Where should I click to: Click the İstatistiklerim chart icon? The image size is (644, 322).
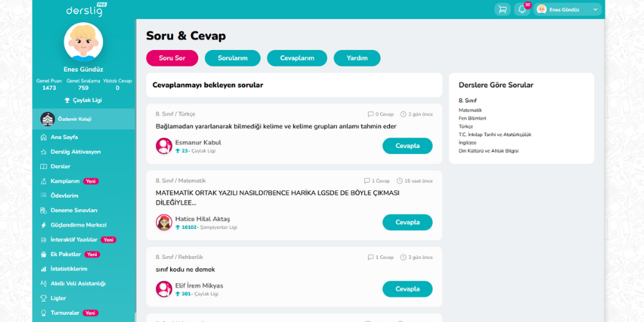pos(44,268)
